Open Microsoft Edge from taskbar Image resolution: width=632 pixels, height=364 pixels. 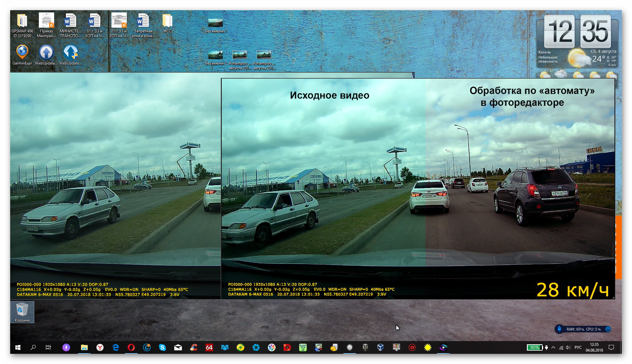(116, 347)
